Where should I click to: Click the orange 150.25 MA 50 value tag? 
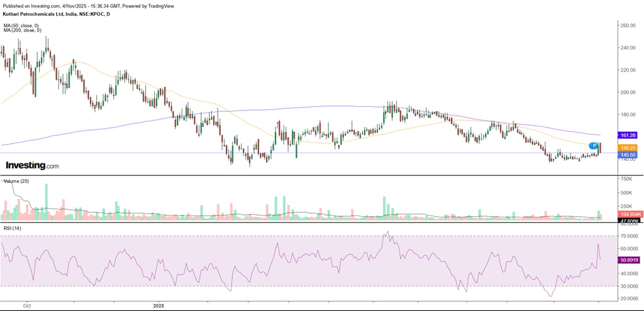click(x=628, y=147)
